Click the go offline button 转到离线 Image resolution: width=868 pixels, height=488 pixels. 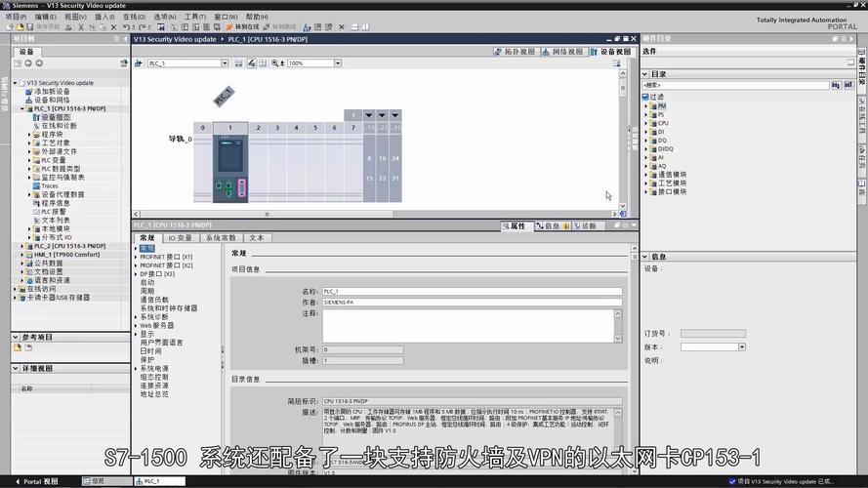pyautogui.click(x=279, y=26)
